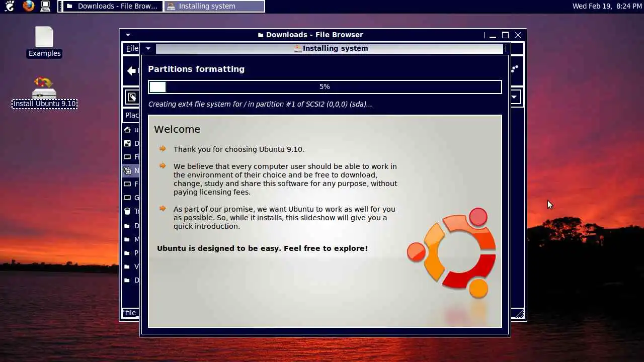Open the home folder in Places sidebar
The height and width of the screenshot is (362, 644).
click(131, 130)
